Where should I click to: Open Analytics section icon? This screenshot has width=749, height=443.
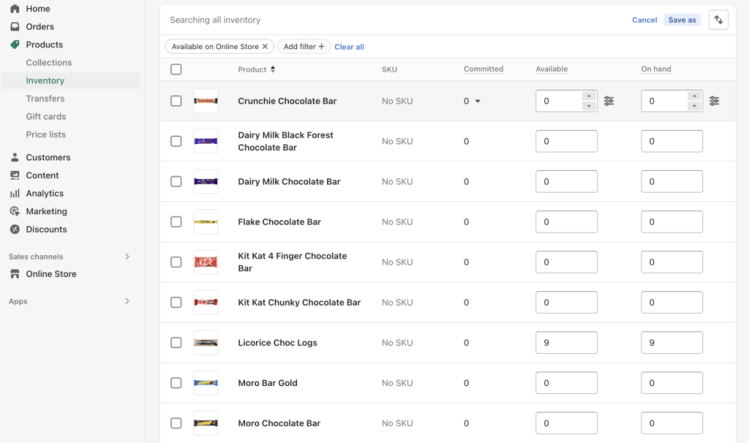pyautogui.click(x=14, y=194)
